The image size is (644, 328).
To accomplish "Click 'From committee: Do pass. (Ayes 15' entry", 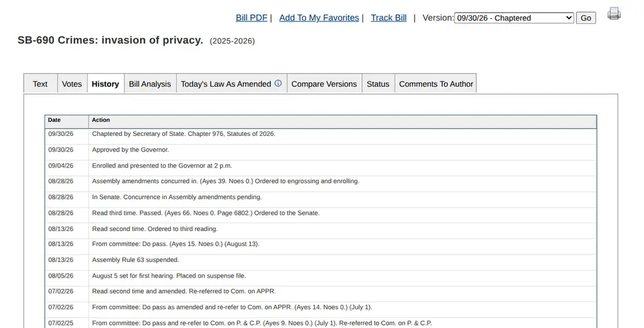I will [176, 244].
